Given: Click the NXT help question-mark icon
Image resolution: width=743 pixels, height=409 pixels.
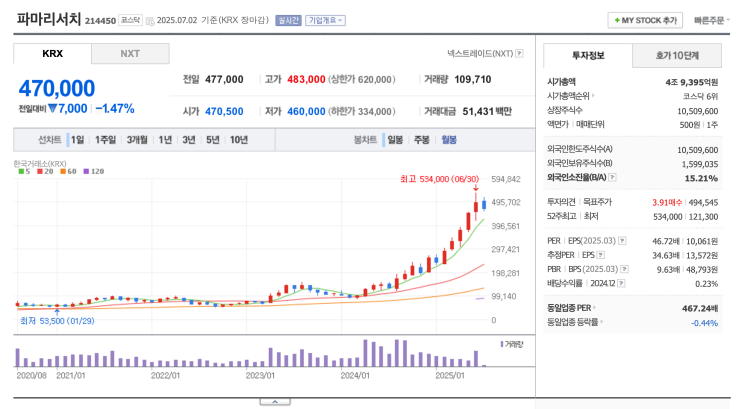Looking at the screenshot, I should pos(519,54).
